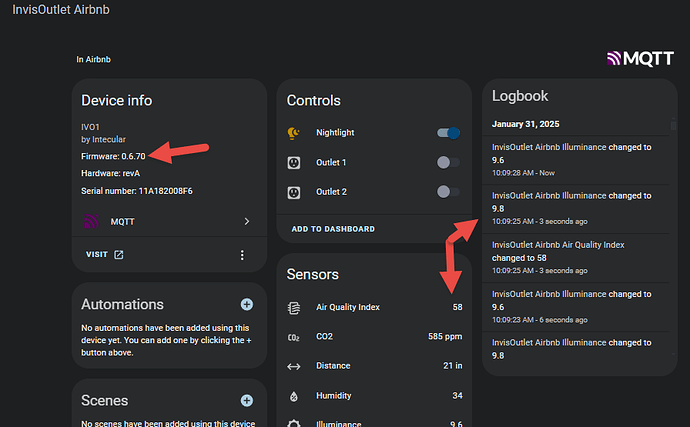The image size is (690, 427).
Task: Open the MQTT integration entry
Action: 169,221
